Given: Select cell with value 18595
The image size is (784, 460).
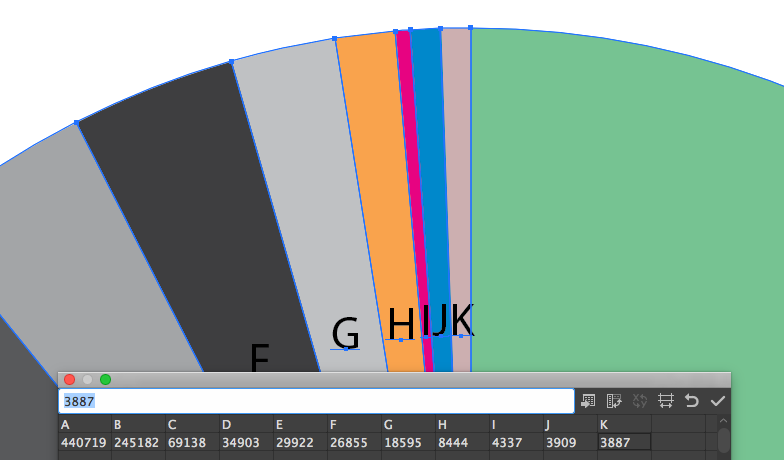Looking at the screenshot, I should pyautogui.click(x=408, y=442).
